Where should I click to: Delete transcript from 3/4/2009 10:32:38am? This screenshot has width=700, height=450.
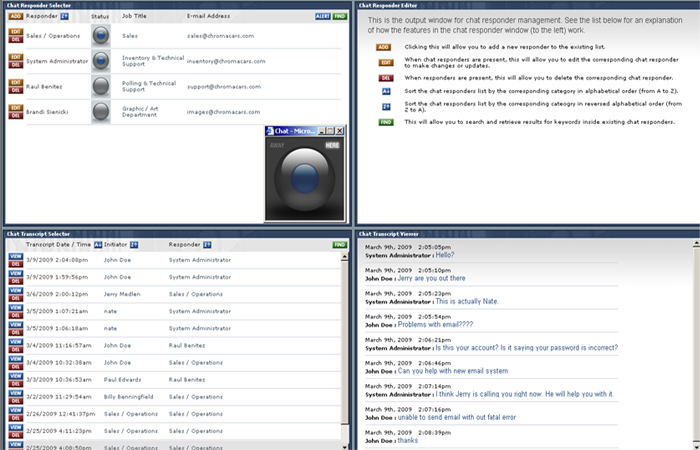(16, 367)
